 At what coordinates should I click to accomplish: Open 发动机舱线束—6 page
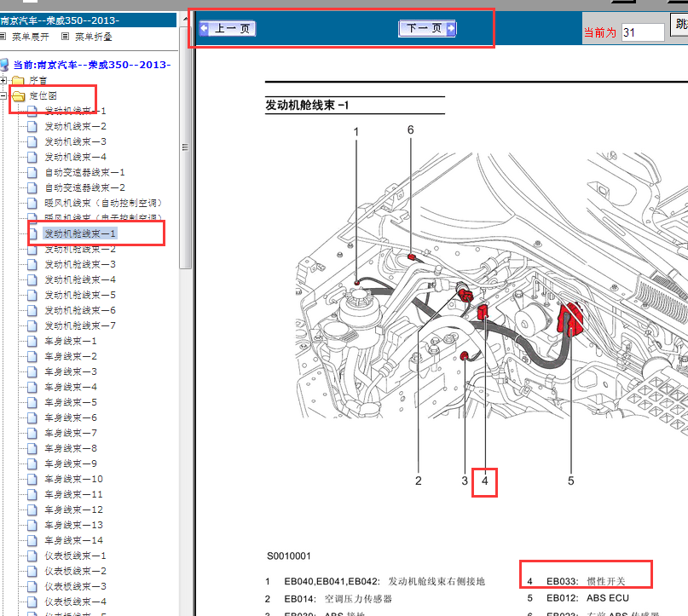click(x=80, y=310)
